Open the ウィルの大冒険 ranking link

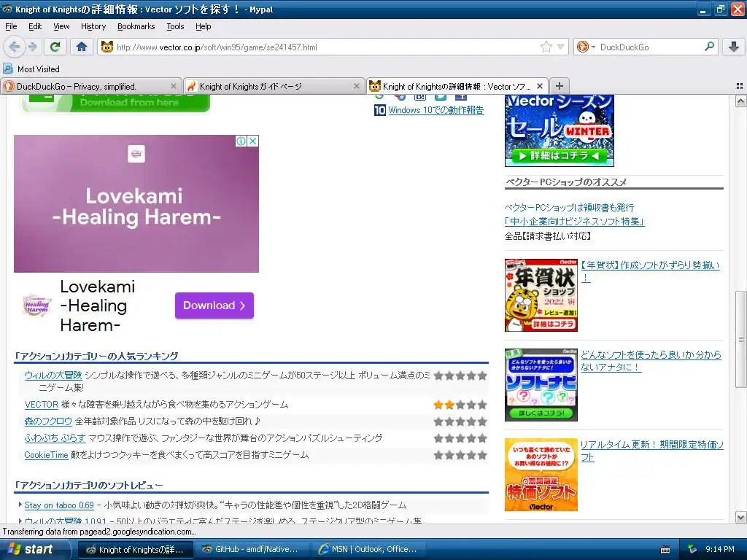[x=53, y=376]
